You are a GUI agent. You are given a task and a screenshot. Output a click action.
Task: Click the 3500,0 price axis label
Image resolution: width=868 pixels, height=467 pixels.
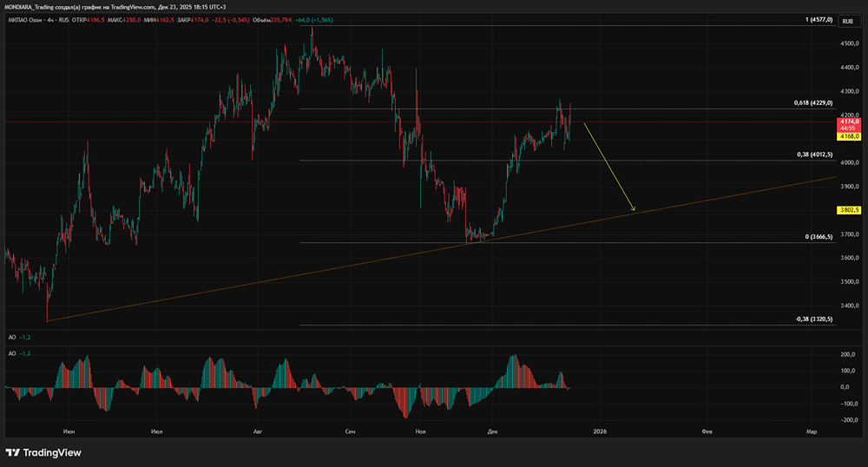849,281
